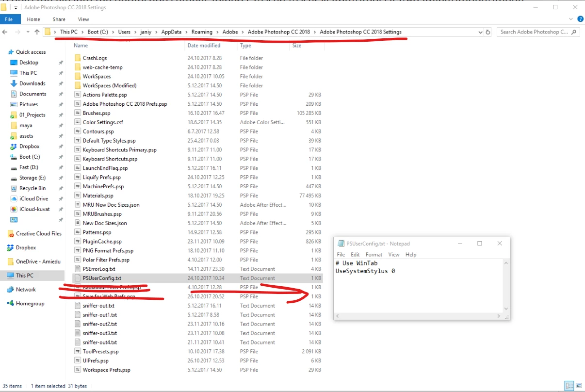Open Creative Cloud Files in the sidebar
This screenshot has height=392, width=585.
point(39,234)
